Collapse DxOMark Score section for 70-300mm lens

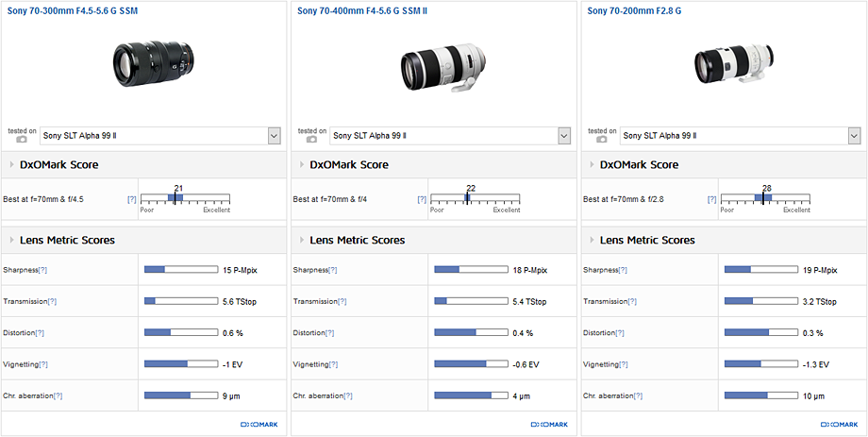[x=12, y=164]
